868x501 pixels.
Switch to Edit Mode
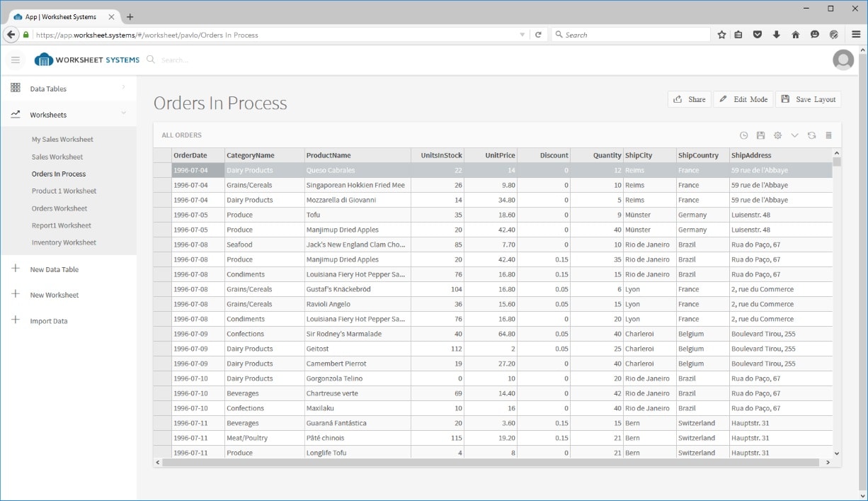coord(743,99)
